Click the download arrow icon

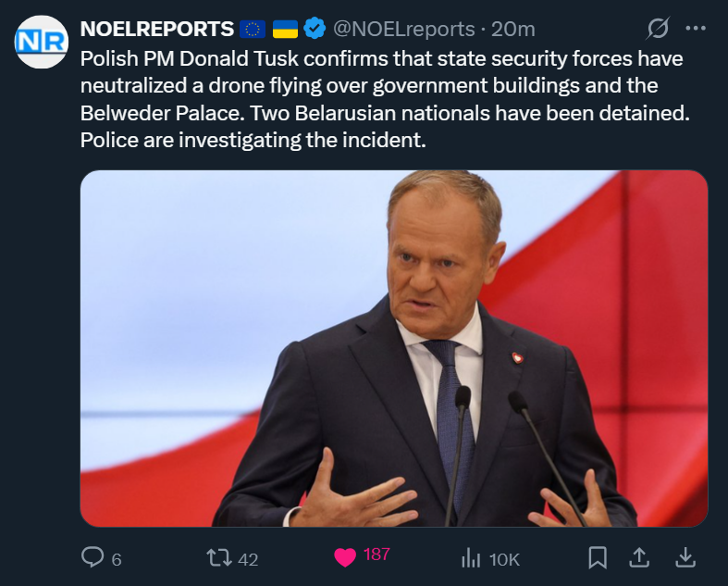[685, 557]
